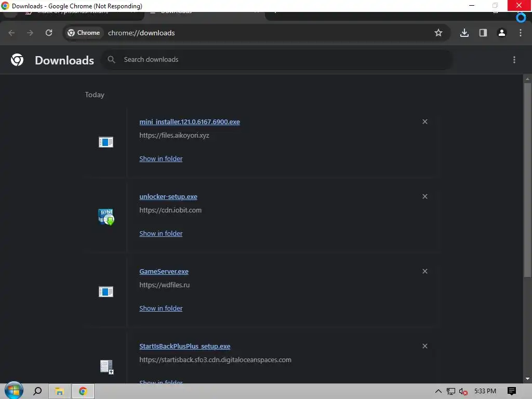The image size is (532, 399).
Task: Click the muted volume tray icon
Action: (x=463, y=392)
